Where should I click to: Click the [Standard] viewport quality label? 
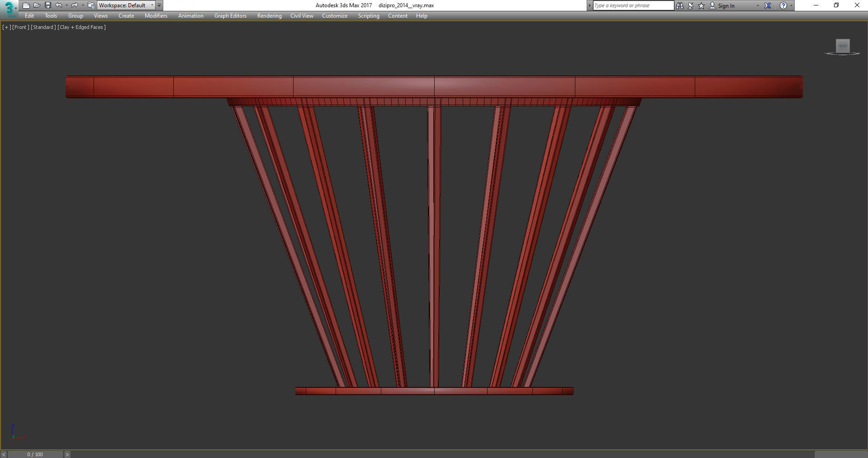click(43, 27)
